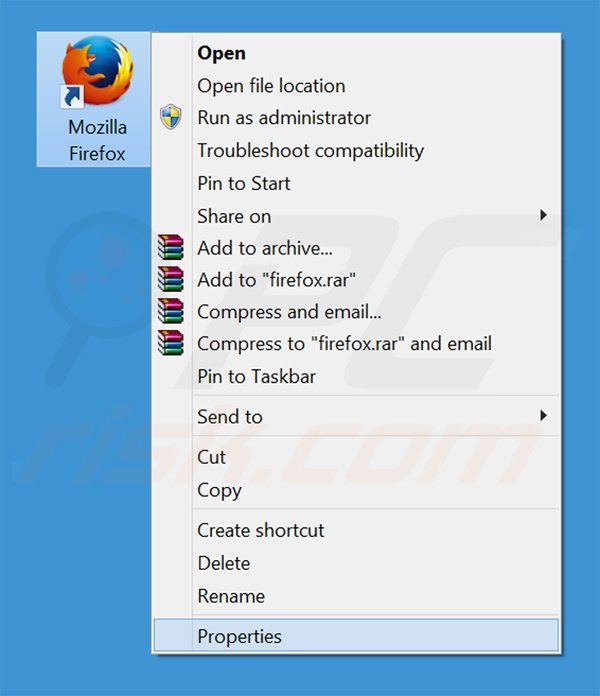
Task: Click the shield icon beside Run as administrator
Action: pos(171,118)
